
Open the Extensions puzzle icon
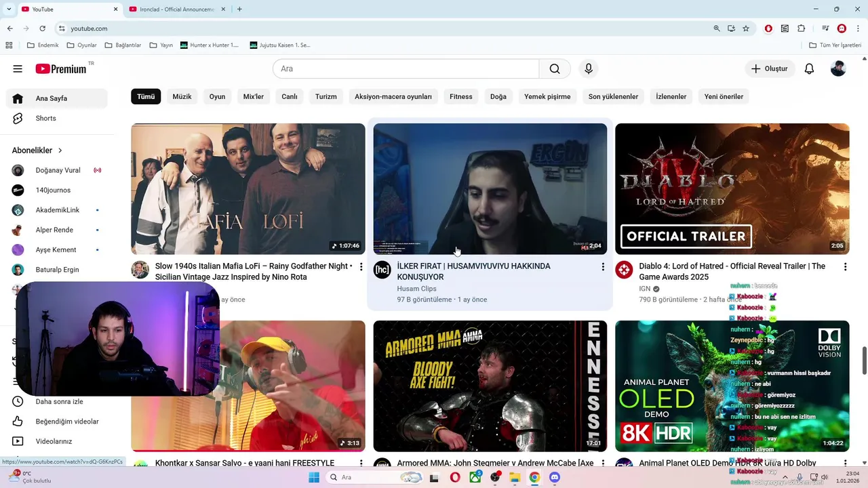(801, 28)
